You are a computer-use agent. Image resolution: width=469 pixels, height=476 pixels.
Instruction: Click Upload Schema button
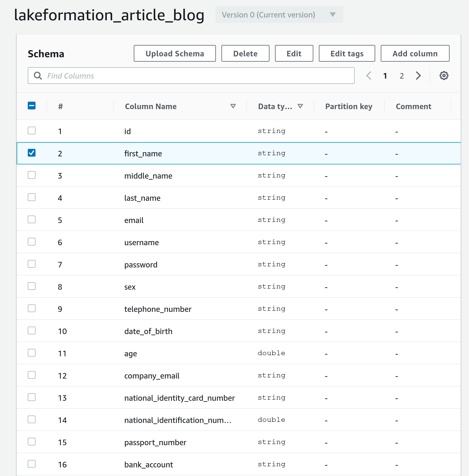[x=175, y=53]
